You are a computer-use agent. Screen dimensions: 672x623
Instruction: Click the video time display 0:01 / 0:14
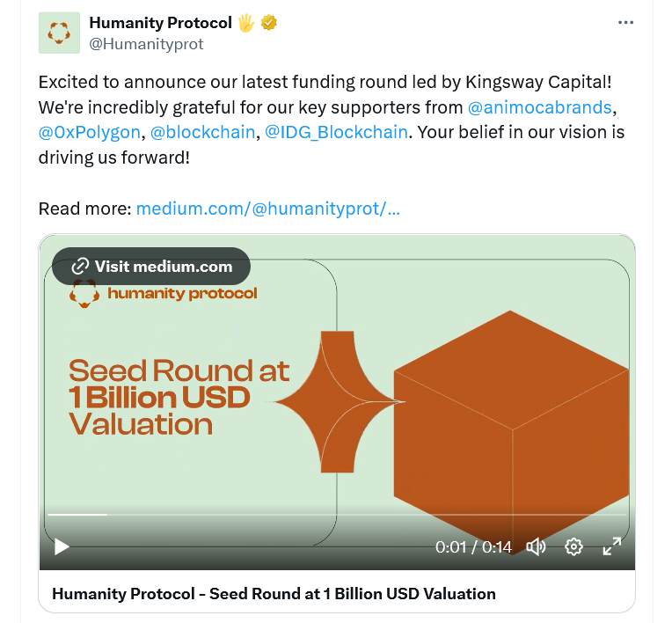click(473, 547)
